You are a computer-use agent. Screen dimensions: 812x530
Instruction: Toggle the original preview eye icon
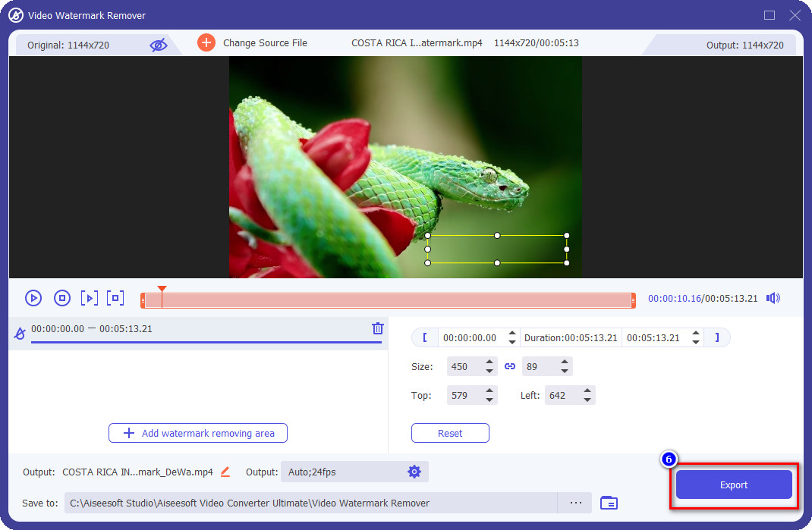click(x=158, y=45)
